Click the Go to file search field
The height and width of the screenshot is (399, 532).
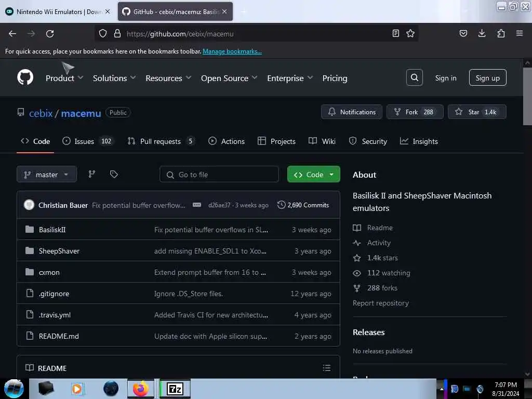tap(219, 175)
